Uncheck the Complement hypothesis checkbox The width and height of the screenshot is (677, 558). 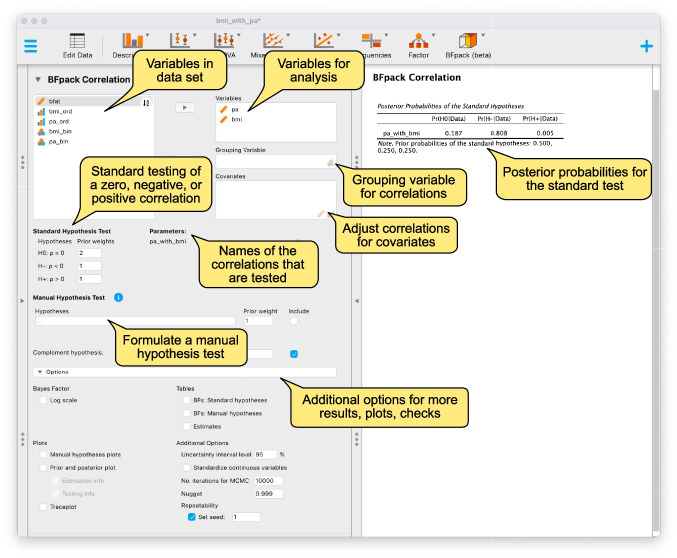294,354
